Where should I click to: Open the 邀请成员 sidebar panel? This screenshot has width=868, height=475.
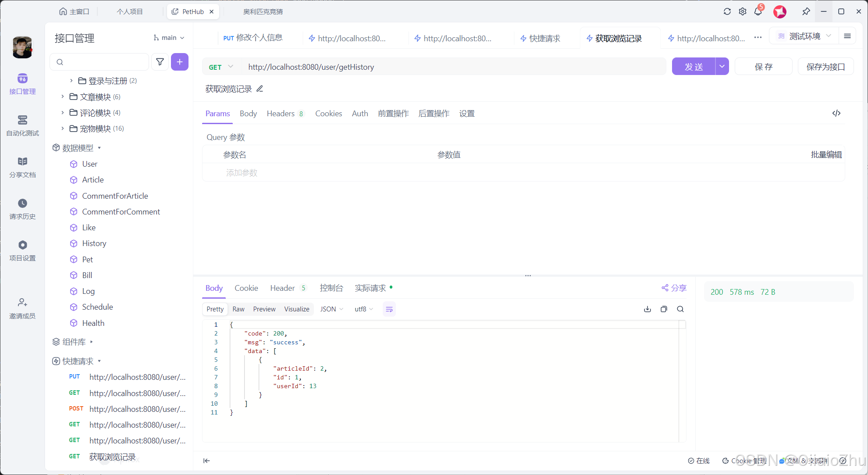point(22,308)
